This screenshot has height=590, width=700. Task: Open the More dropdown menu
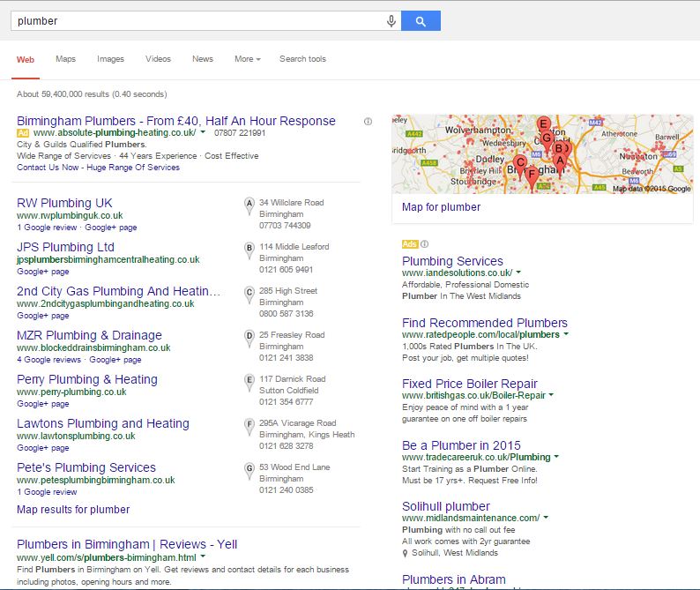click(x=248, y=59)
